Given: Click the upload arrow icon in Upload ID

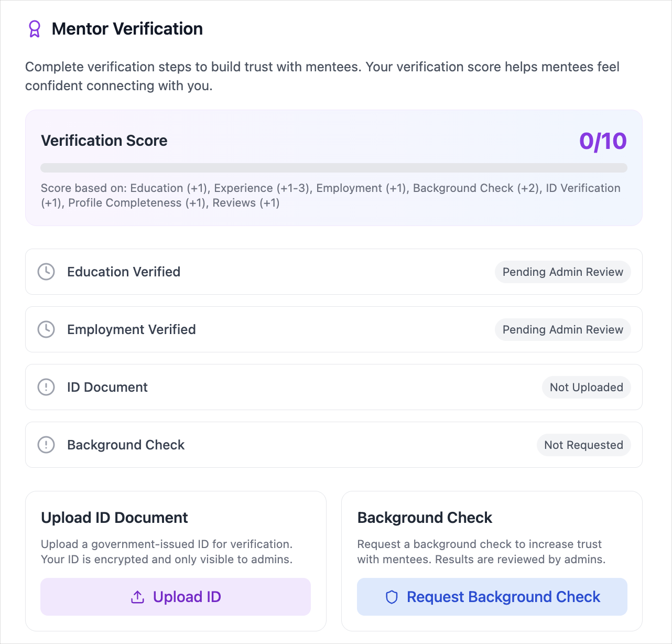Looking at the screenshot, I should tap(137, 597).
